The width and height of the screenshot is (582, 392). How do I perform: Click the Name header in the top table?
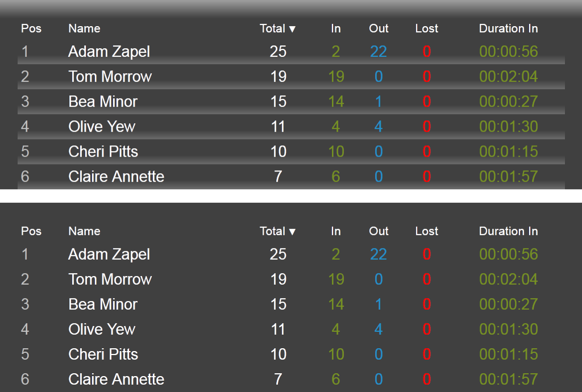pyautogui.click(x=84, y=28)
